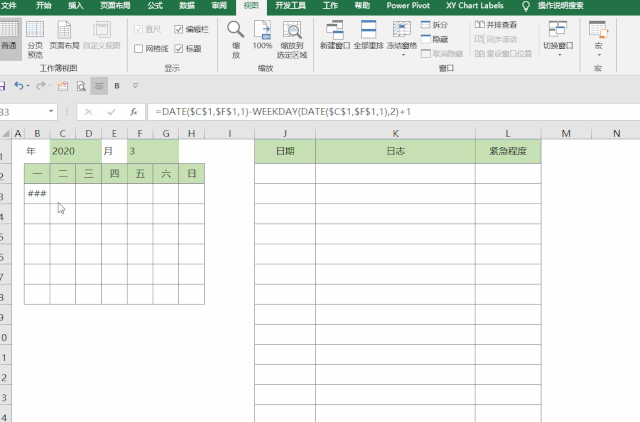Hide the current window (隐藏)
The image size is (640, 422).
pos(434,39)
